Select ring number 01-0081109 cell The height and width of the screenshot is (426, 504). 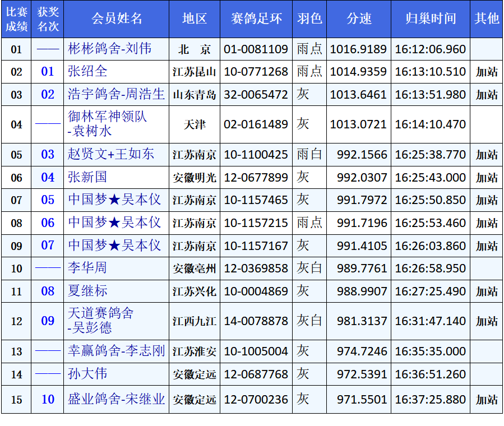coord(256,49)
